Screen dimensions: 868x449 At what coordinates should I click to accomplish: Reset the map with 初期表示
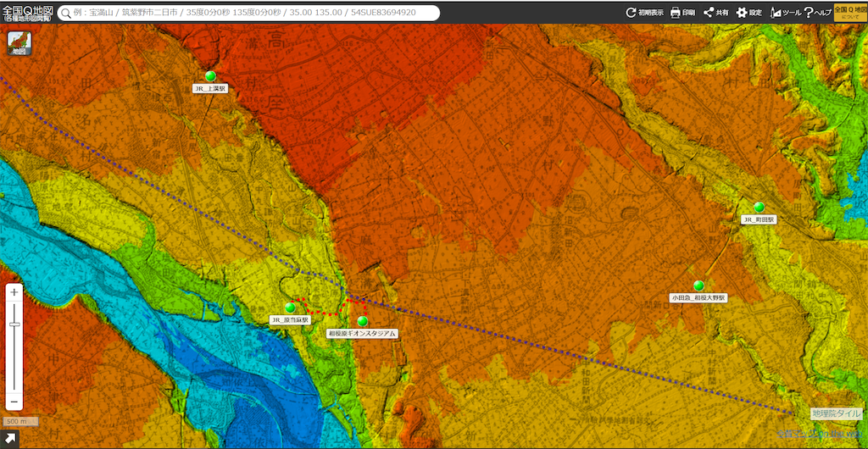(644, 12)
